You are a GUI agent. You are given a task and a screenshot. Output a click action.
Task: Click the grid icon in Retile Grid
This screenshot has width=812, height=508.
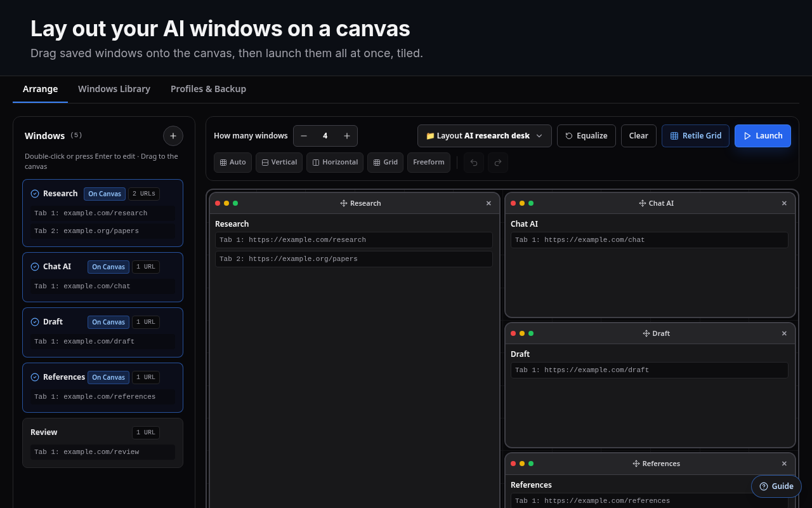click(x=674, y=136)
